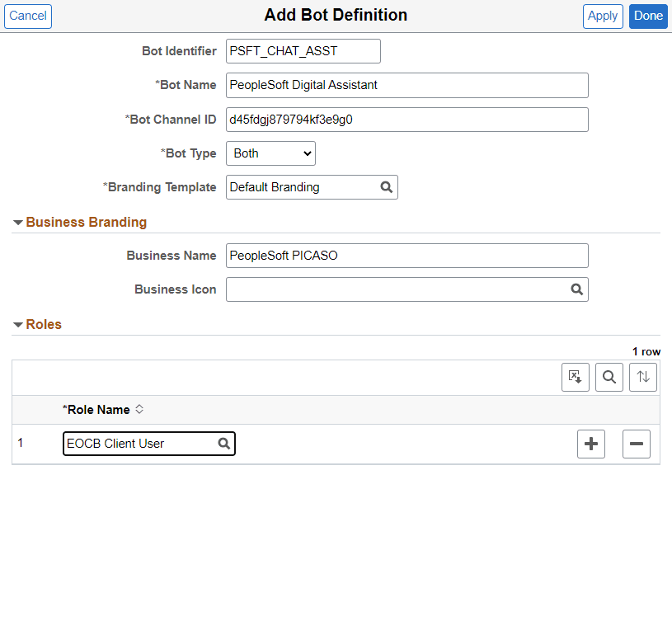Click the Bot Identifier field
The width and height of the screenshot is (672, 630).
point(303,51)
